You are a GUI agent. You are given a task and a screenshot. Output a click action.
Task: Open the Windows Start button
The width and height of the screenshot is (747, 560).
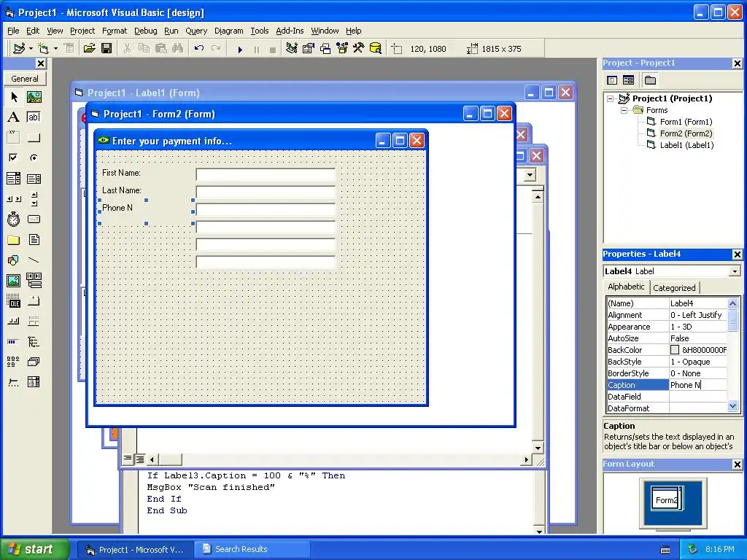(34, 549)
